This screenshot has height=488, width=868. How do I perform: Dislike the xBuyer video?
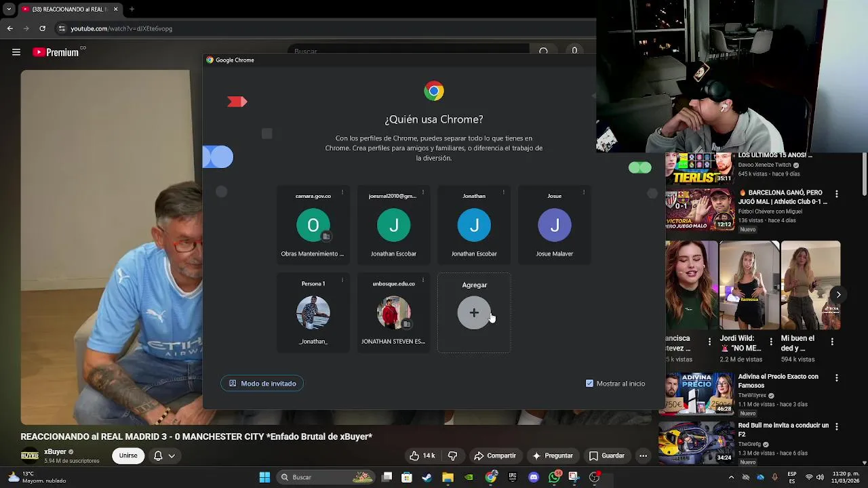click(x=453, y=455)
